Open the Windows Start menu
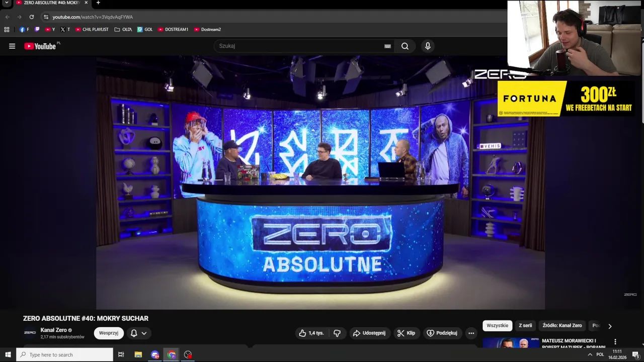The image size is (644, 362). (8, 354)
